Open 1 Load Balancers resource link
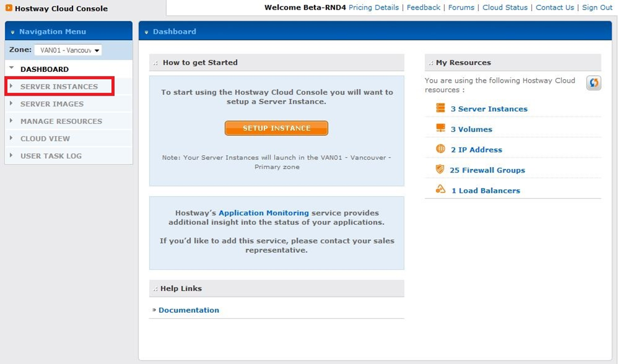The height and width of the screenshot is (364, 618). click(x=485, y=191)
